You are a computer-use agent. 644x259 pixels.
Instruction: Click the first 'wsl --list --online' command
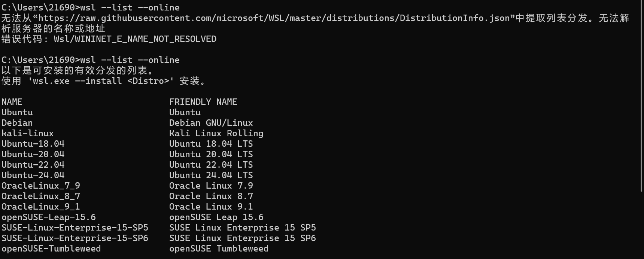coord(130,7)
